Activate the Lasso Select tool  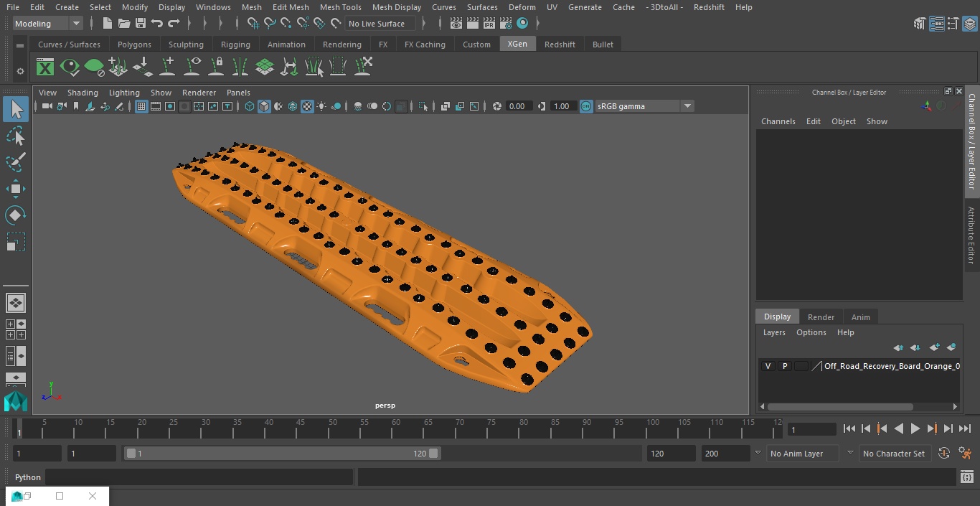(16, 136)
